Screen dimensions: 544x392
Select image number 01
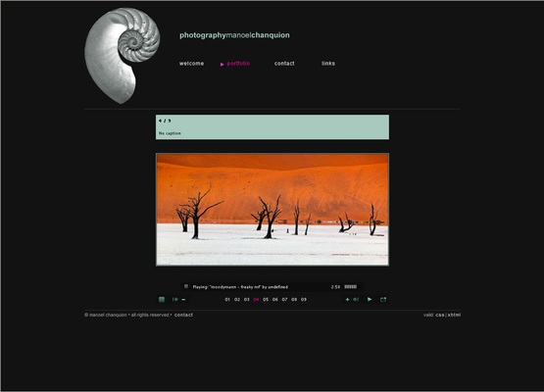point(227,299)
